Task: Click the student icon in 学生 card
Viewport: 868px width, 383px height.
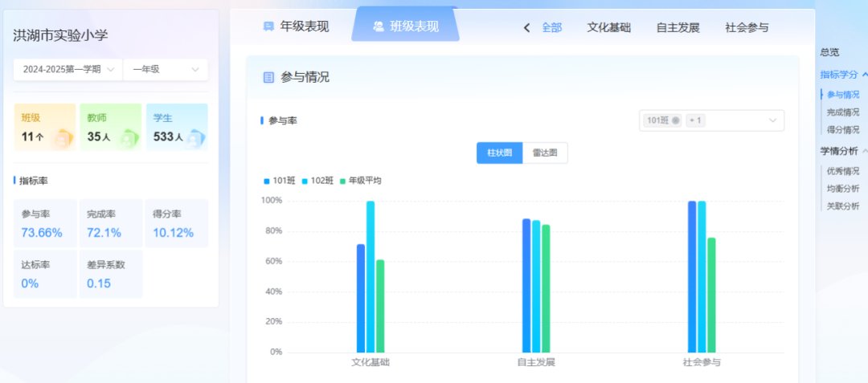Action: [194, 139]
